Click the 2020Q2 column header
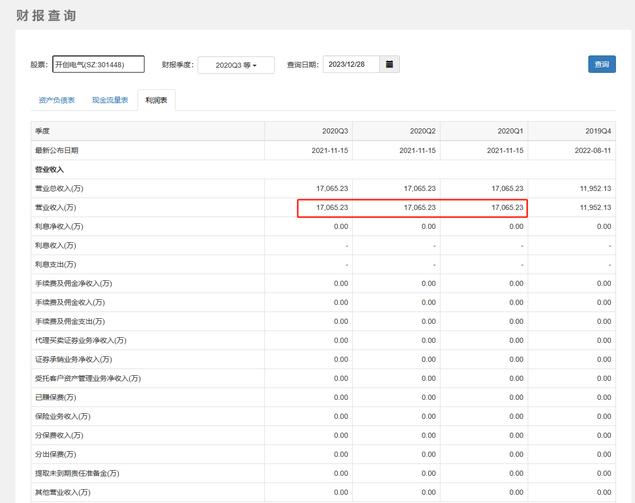The image size is (635, 503). [x=422, y=131]
